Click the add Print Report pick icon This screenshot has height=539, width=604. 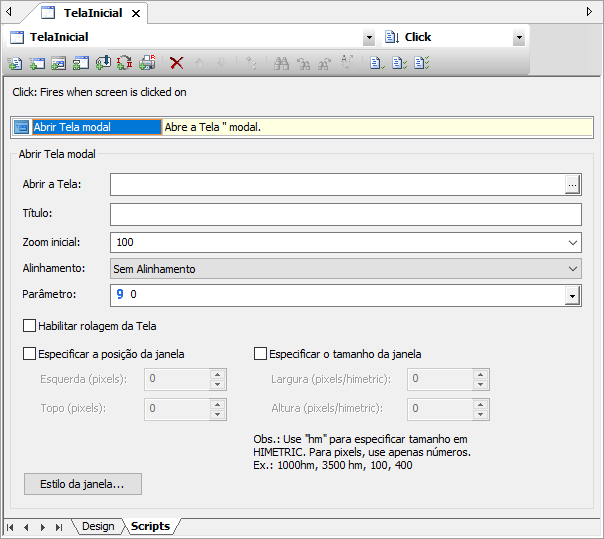pyautogui.click(x=148, y=63)
